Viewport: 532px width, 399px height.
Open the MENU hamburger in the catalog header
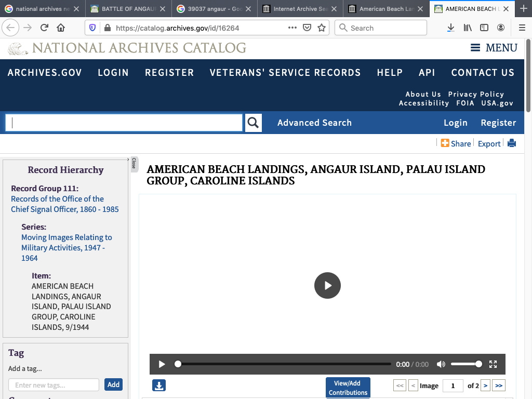pos(494,48)
